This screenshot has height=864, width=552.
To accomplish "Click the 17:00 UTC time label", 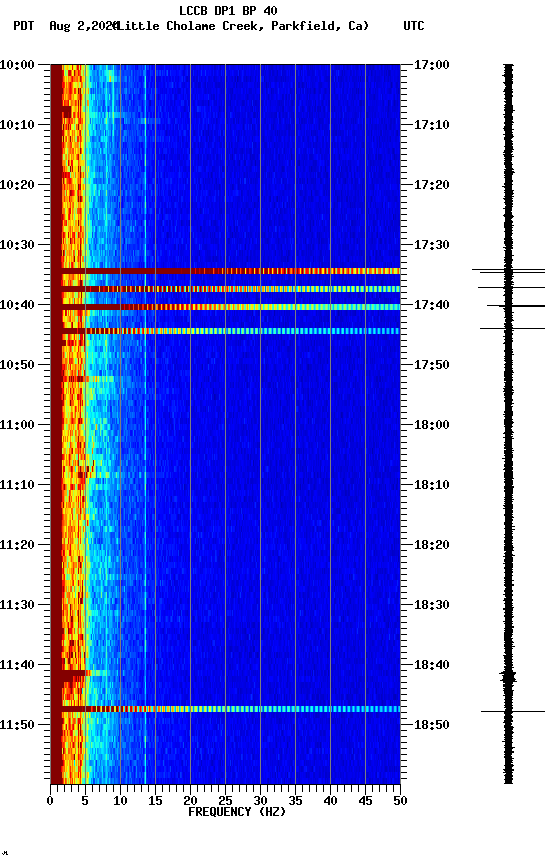I will 431,65.
